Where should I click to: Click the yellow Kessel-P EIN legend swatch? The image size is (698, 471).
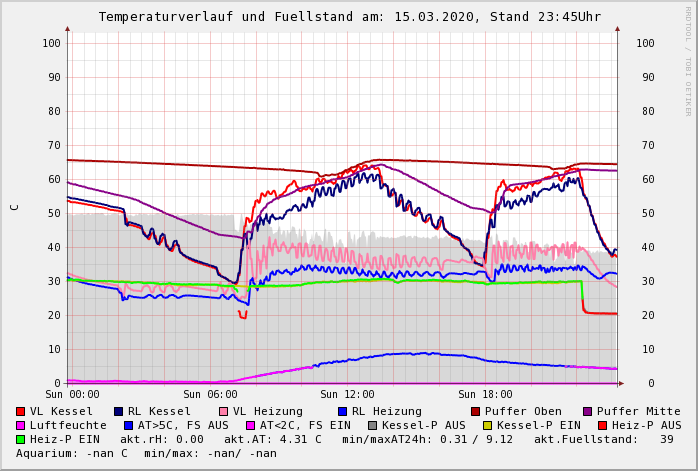(x=486, y=425)
